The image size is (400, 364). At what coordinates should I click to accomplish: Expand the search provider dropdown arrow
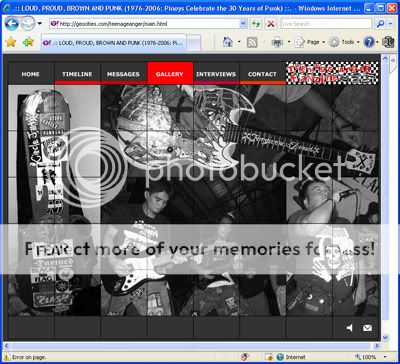click(389, 24)
